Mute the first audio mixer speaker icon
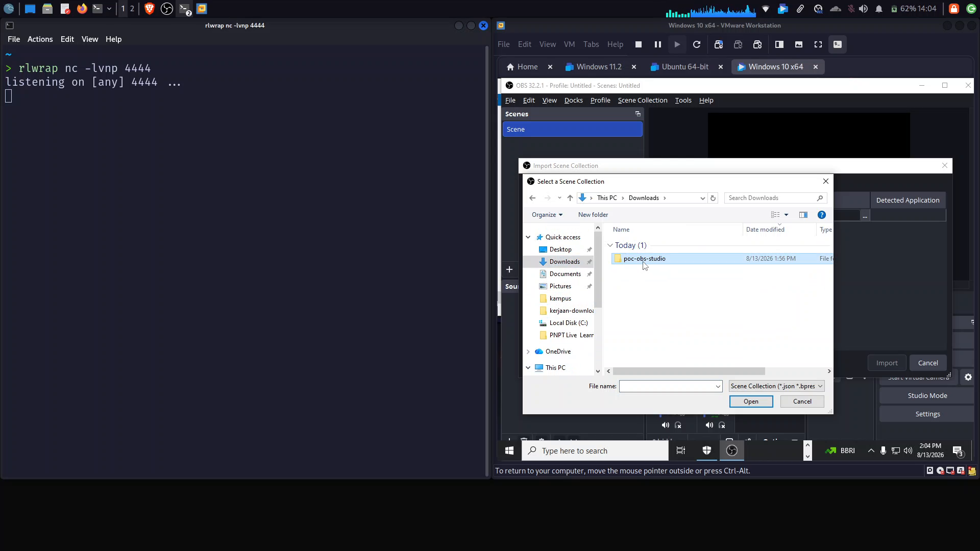This screenshot has height=551, width=980. point(665,425)
